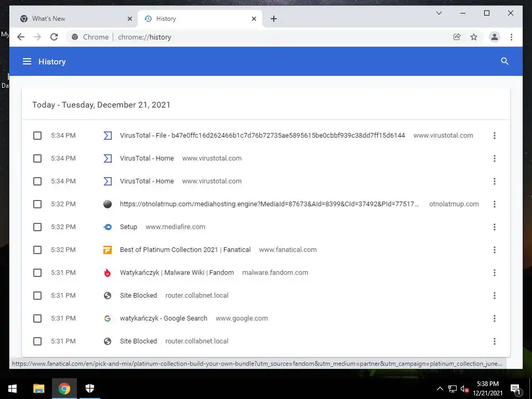
Task: Open the tab search chevron in the title bar
Action: [438, 13]
